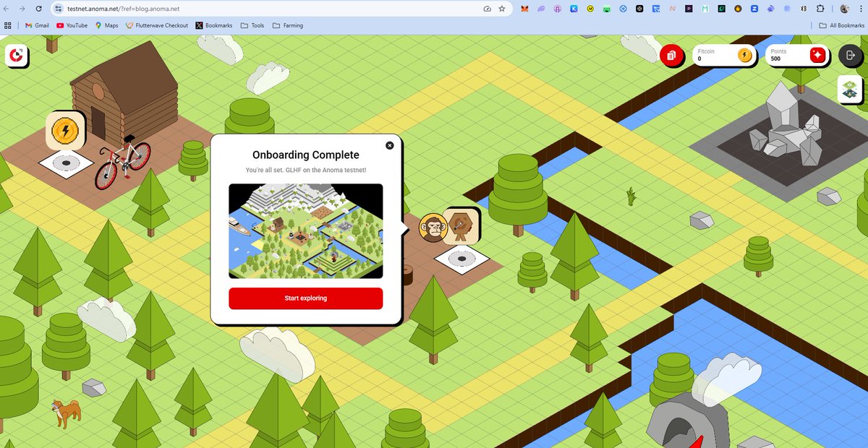Open the isometric map view icon
Image resolution: width=868 pixels, height=448 pixels.
[849, 89]
